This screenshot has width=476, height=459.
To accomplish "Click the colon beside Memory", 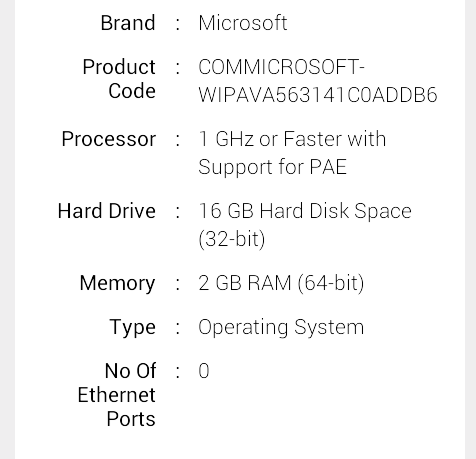I will (x=178, y=284).
